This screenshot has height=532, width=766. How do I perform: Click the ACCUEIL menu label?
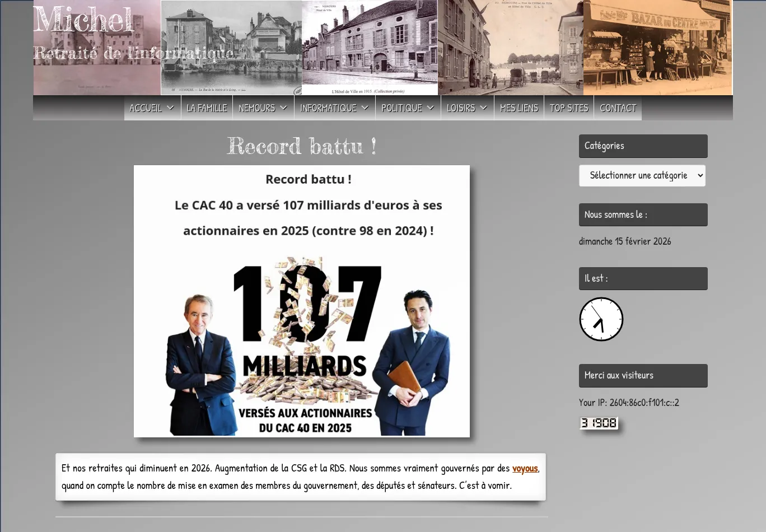click(x=146, y=108)
